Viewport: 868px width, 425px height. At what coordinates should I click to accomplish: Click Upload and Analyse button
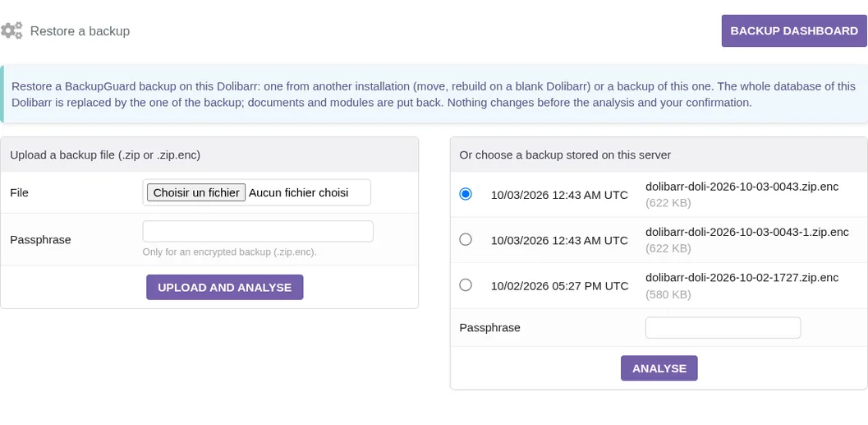225,288
